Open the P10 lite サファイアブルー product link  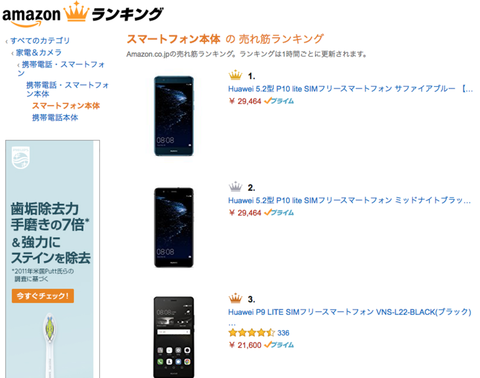[x=350, y=89]
